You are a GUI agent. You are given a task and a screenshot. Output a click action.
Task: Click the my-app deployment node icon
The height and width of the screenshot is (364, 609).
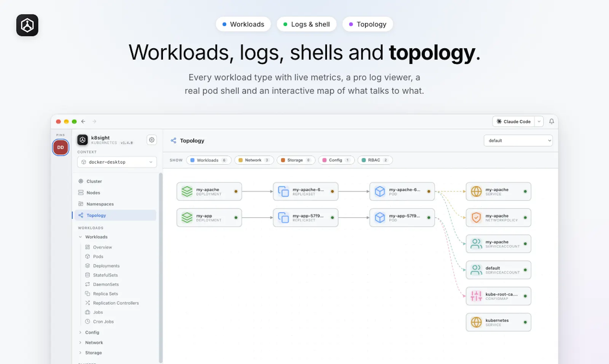point(187,218)
